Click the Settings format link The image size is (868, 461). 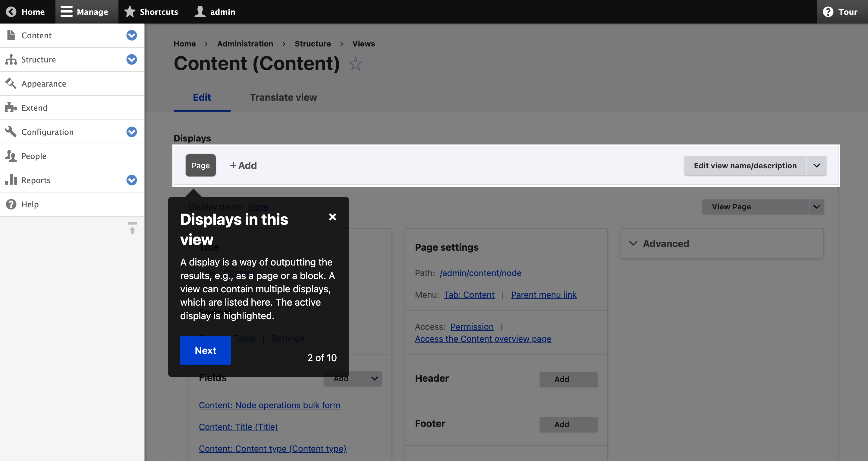(288, 338)
